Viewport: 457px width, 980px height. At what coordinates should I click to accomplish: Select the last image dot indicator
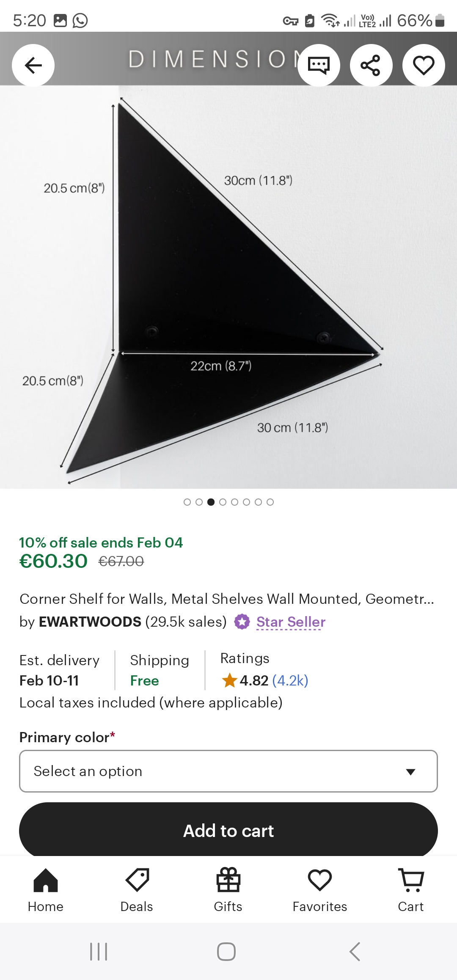[x=270, y=502]
